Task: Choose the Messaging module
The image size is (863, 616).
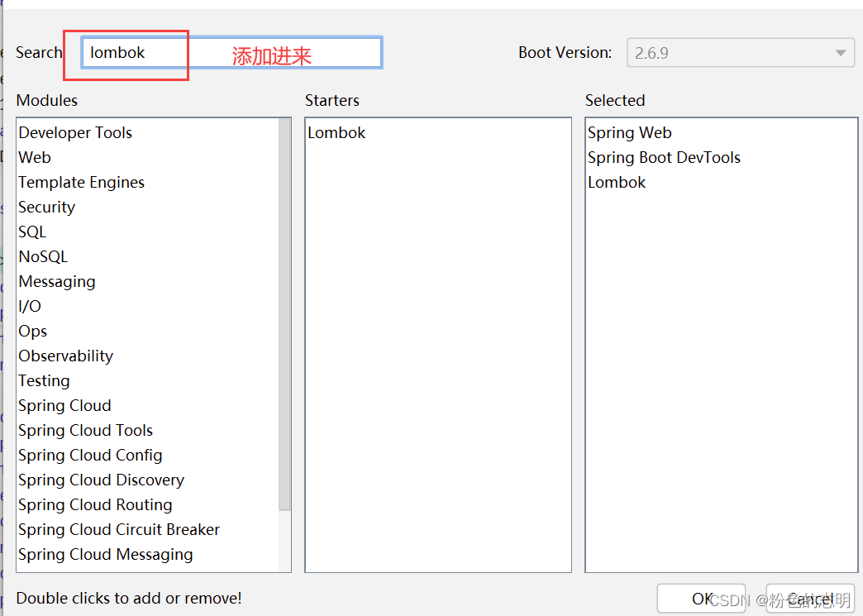Action: (x=57, y=282)
